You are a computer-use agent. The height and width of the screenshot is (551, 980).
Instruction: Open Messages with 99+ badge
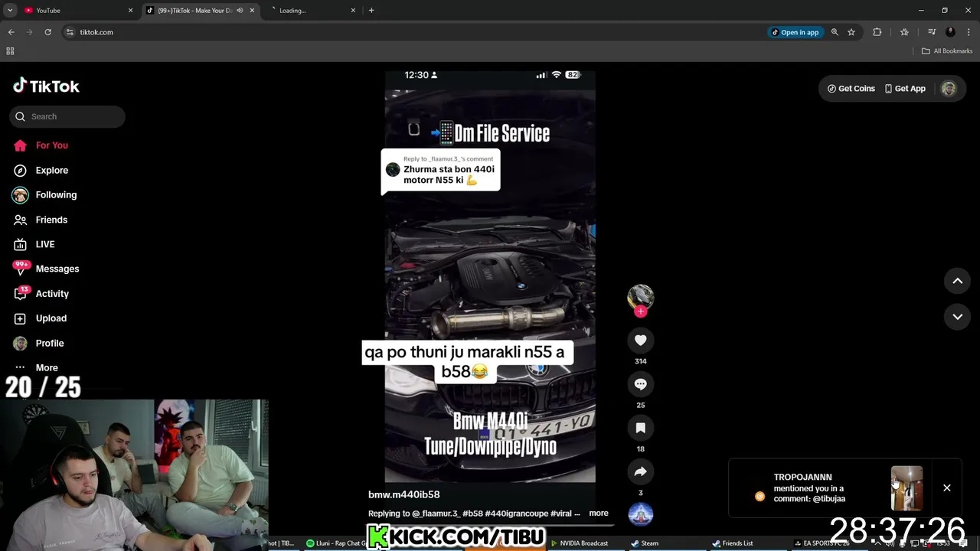(46, 269)
